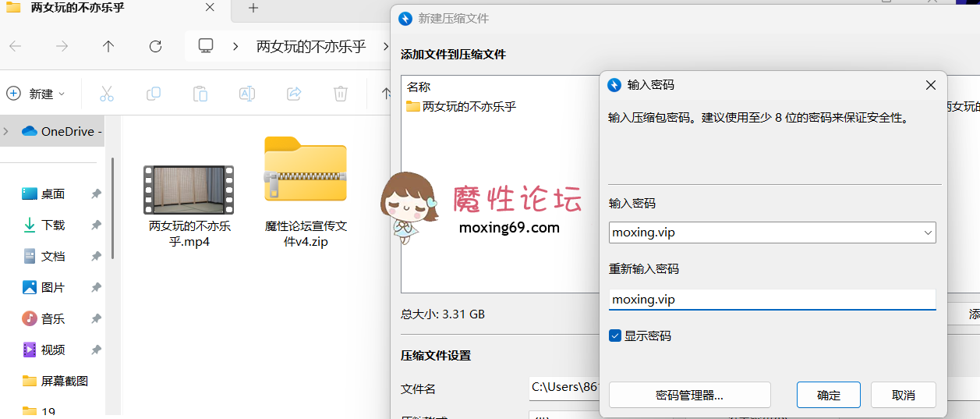Click the Rename icon in Explorer toolbar

(x=247, y=94)
